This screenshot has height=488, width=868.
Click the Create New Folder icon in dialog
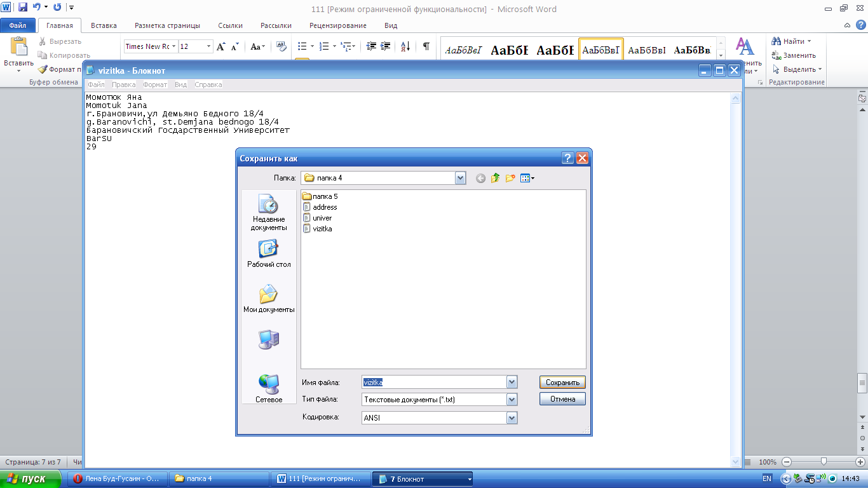510,179
